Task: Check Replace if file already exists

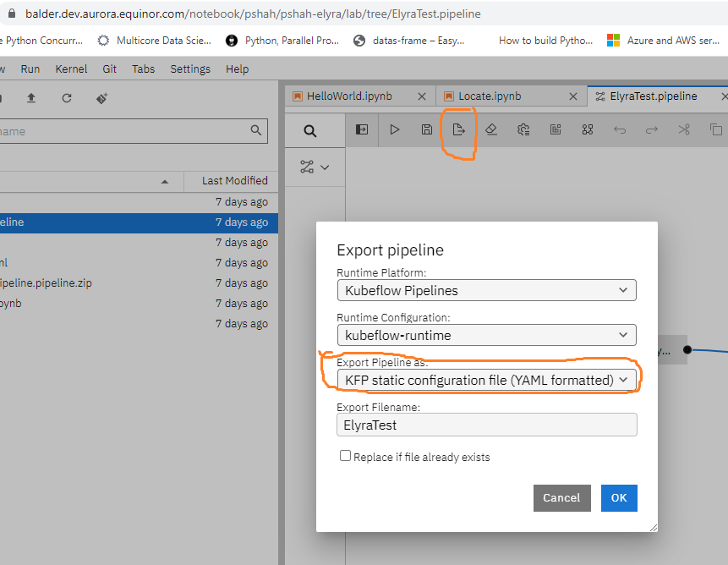Action: coord(345,456)
